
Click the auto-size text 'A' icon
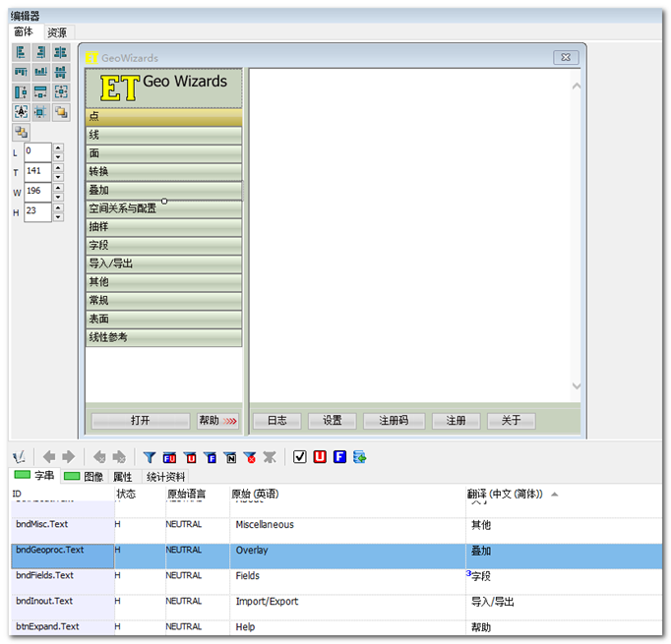[x=21, y=112]
